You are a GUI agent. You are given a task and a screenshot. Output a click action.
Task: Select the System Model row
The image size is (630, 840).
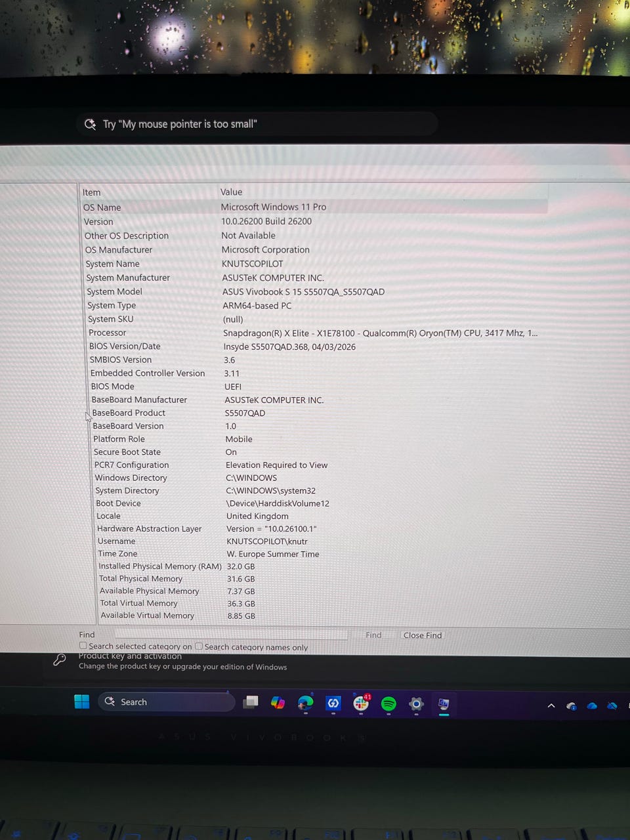click(x=318, y=291)
